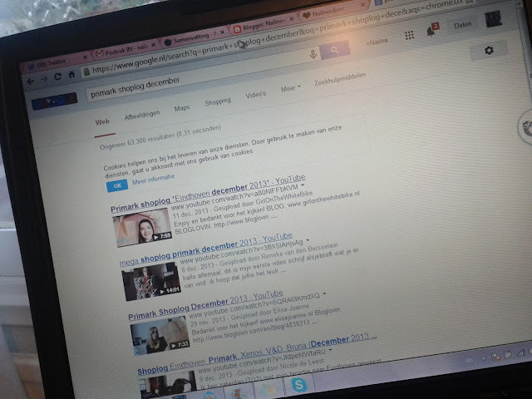The height and width of the screenshot is (399, 532).
Task: Expand dropdown arrow beside a80NfFFbKVM URL
Action: [x=303, y=185]
